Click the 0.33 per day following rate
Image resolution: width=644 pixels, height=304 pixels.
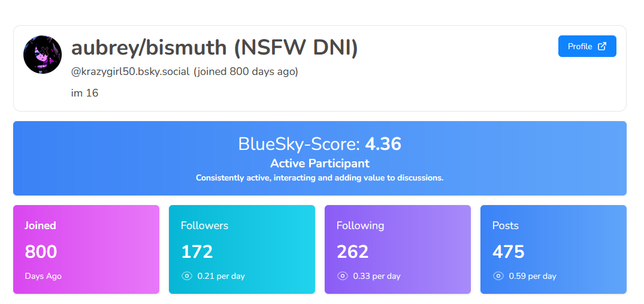[x=377, y=276]
